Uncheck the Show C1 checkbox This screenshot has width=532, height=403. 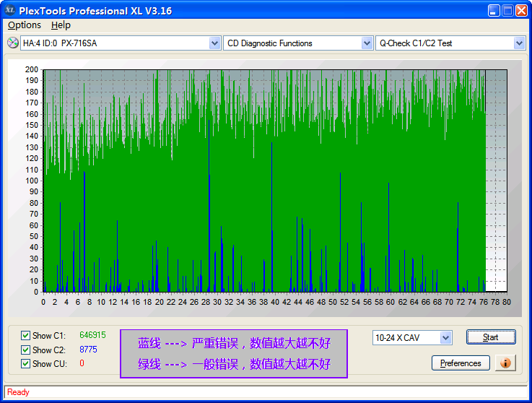(x=26, y=336)
